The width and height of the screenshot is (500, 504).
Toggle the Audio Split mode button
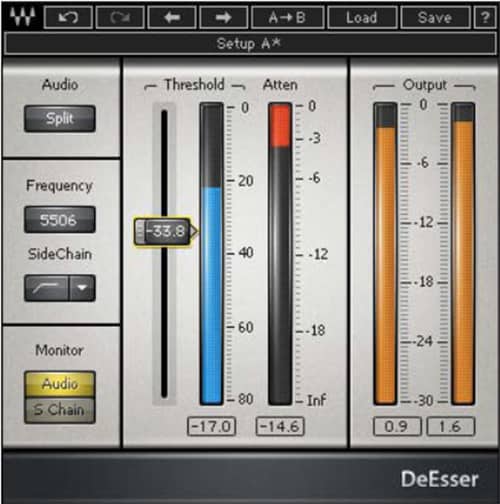click(x=60, y=118)
